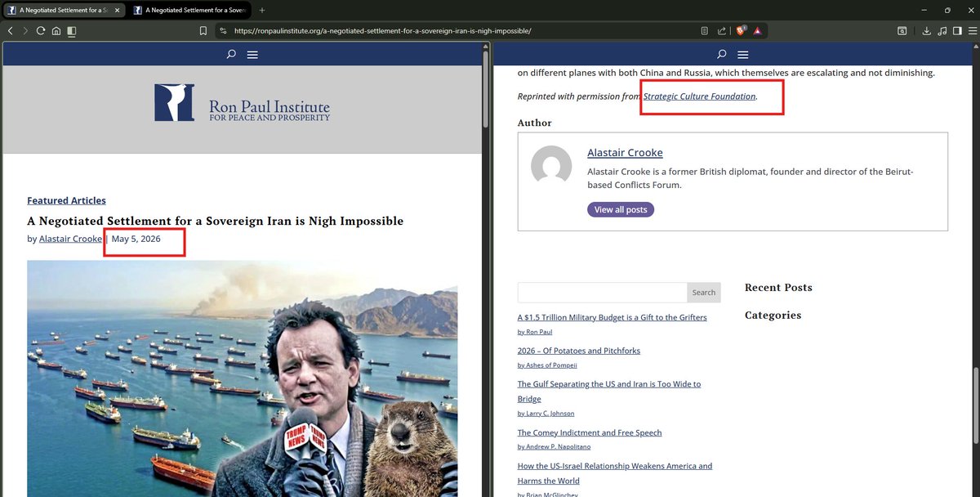Image resolution: width=980 pixels, height=497 pixels.
Task: Click the 'Author' section heading
Action: point(535,123)
